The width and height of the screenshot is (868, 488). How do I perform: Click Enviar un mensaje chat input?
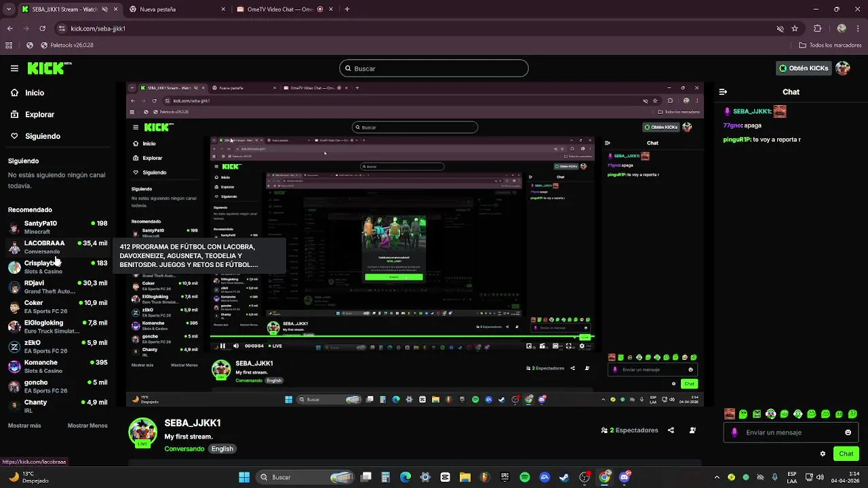coord(791,432)
